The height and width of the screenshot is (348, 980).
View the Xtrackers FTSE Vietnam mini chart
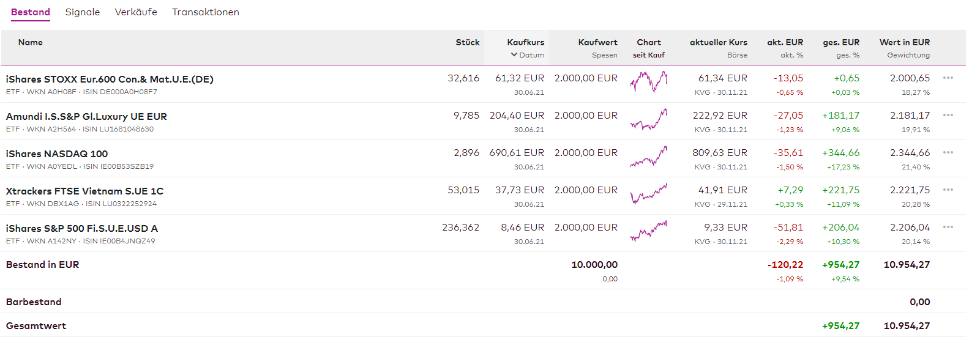pyautogui.click(x=649, y=194)
